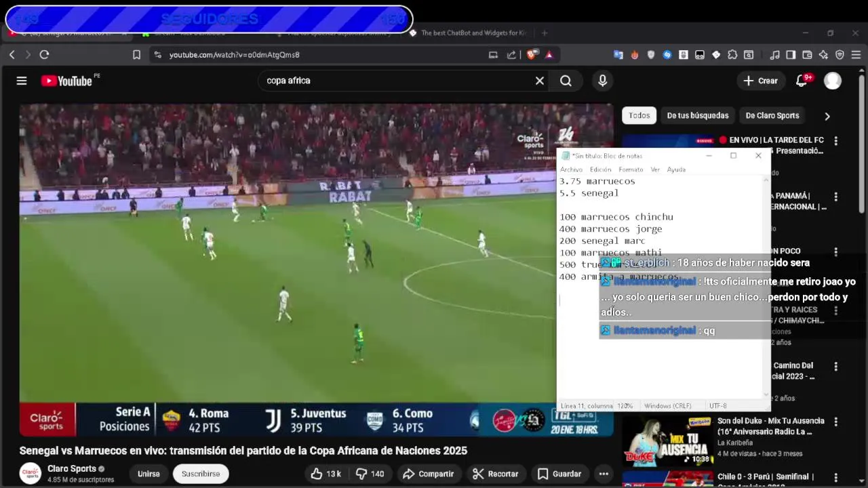Open options for 'Camino Del' video
The image size is (868, 488).
835,367
